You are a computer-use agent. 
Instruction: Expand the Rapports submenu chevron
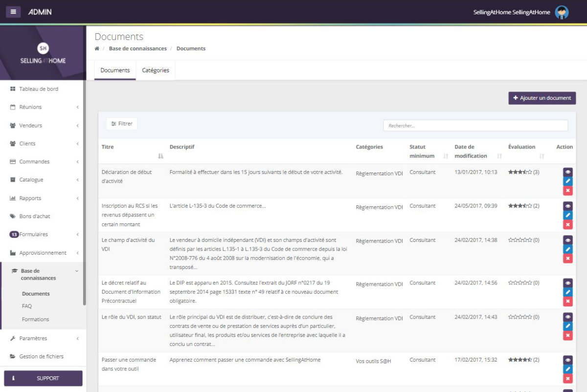pyautogui.click(x=77, y=198)
